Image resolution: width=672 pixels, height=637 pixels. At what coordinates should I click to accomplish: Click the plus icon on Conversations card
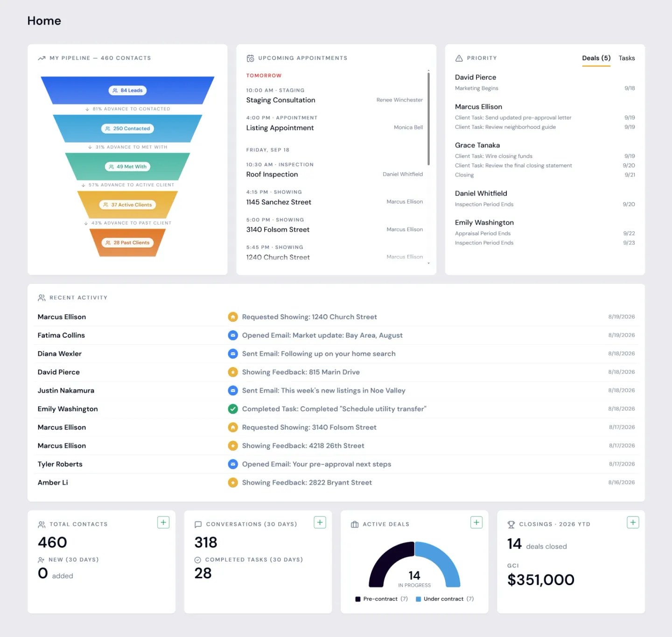point(320,523)
